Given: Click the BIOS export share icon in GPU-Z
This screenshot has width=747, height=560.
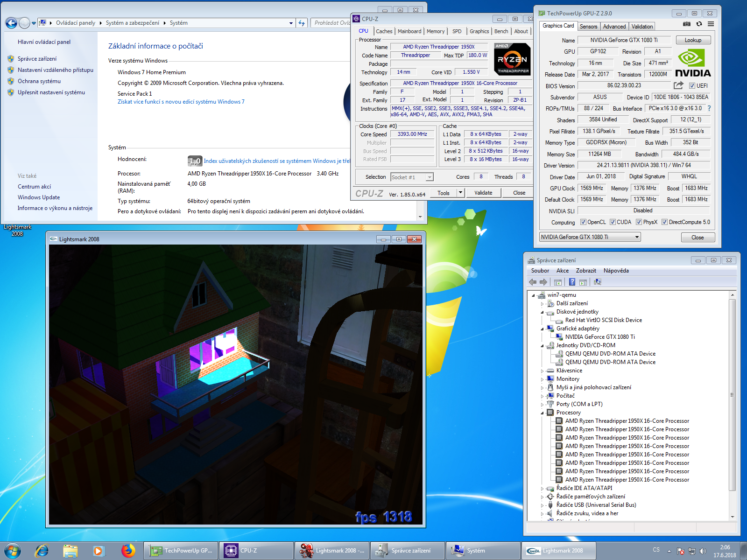Looking at the screenshot, I should coord(678,85).
